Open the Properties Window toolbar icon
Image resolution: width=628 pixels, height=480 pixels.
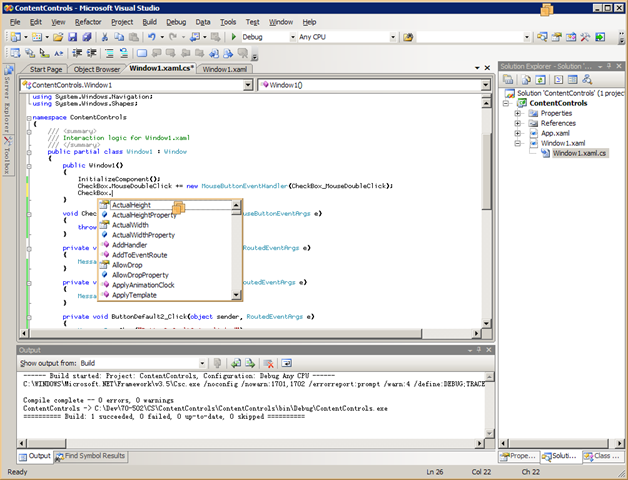(556, 37)
